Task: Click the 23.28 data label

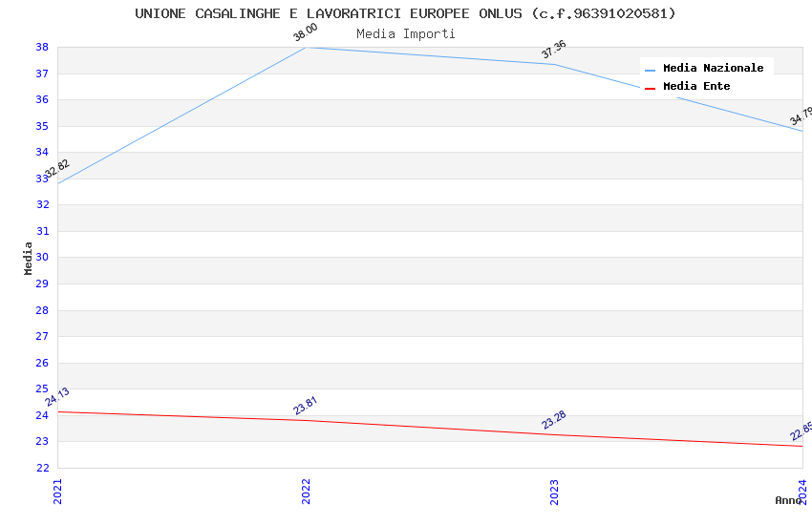Action: click(553, 419)
